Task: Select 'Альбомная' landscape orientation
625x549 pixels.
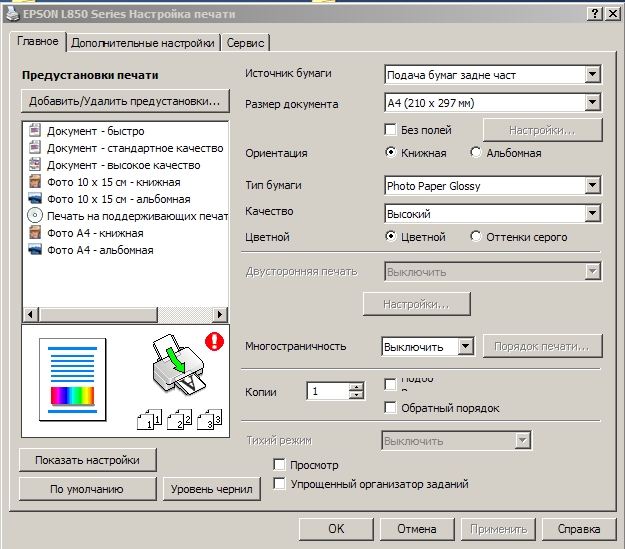Action: [476, 152]
